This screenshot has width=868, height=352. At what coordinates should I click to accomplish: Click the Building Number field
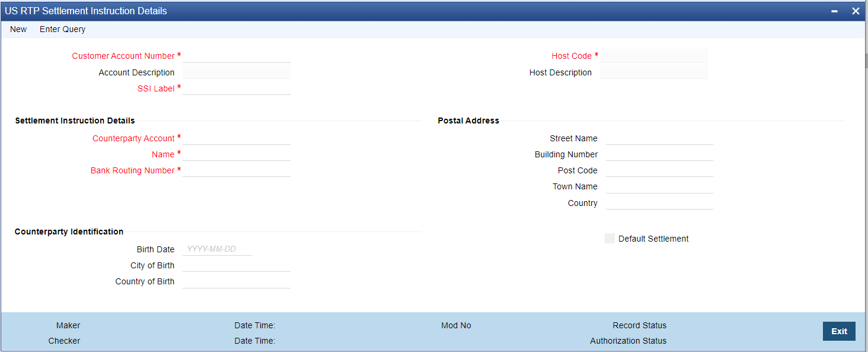(x=659, y=154)
